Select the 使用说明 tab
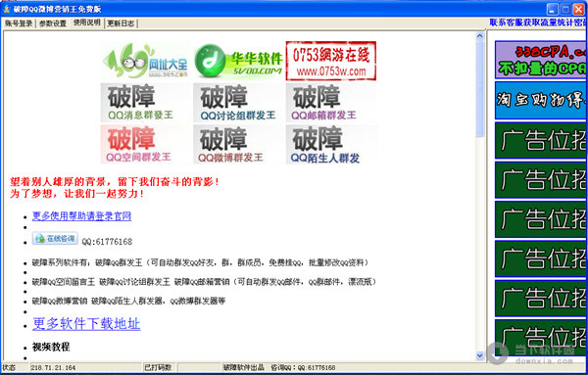Screen dimensions: 588x375 86,23
